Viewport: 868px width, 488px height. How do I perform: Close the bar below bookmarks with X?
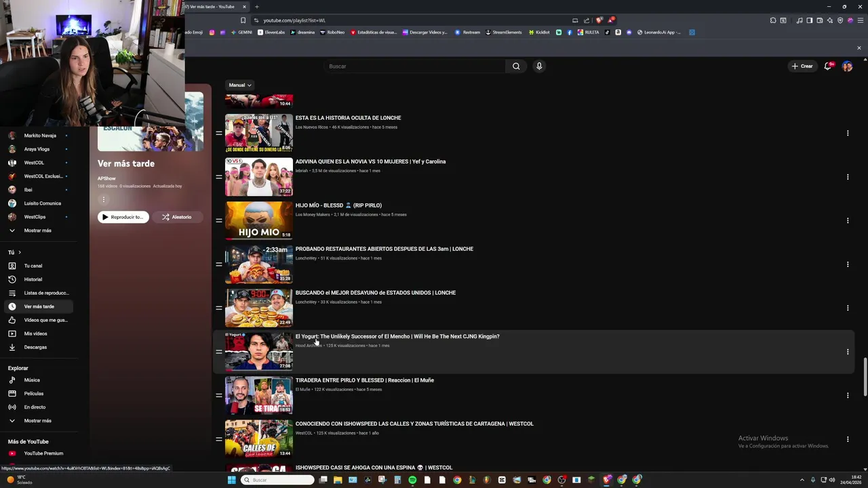[x=859, y=48]
